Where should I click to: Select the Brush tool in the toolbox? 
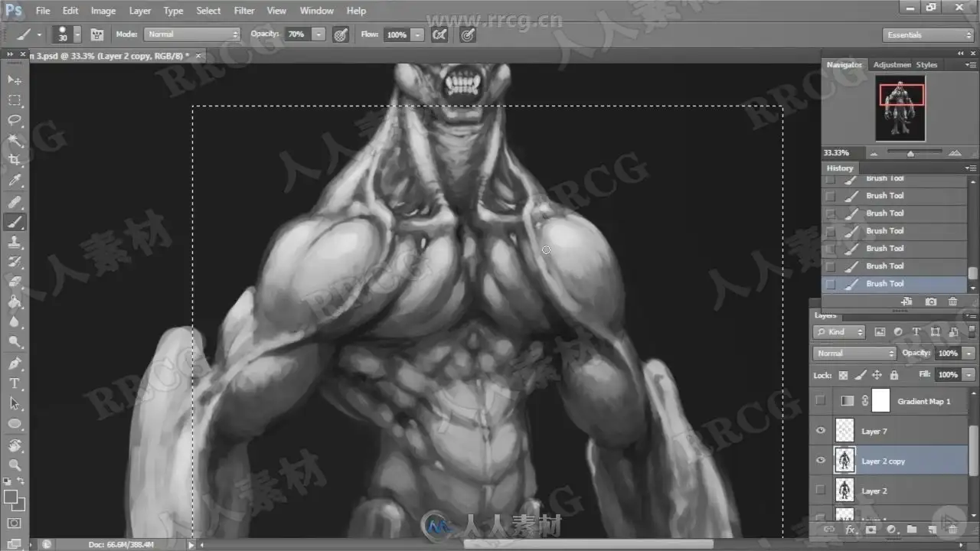tap(15, 223)
